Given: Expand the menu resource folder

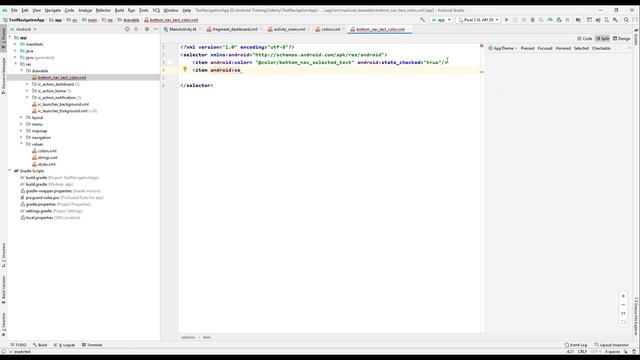Looking at the screenshot, I should (x=21, y=124).
